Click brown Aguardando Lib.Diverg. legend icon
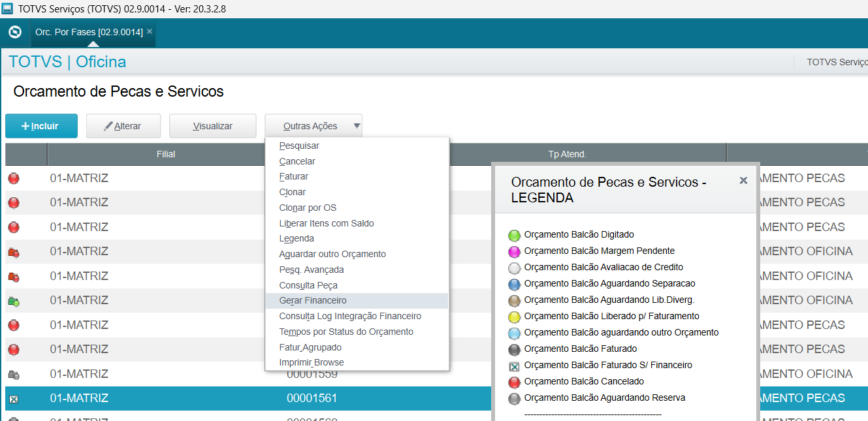Image resolution: width=868 pixels, height=421 pixels. [x=514, y=300]
